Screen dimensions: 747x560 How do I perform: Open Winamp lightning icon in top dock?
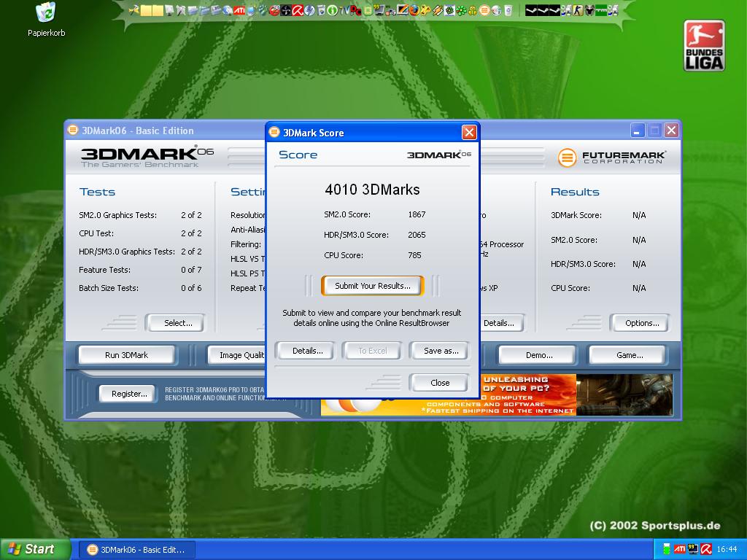[x=438, y=10]
